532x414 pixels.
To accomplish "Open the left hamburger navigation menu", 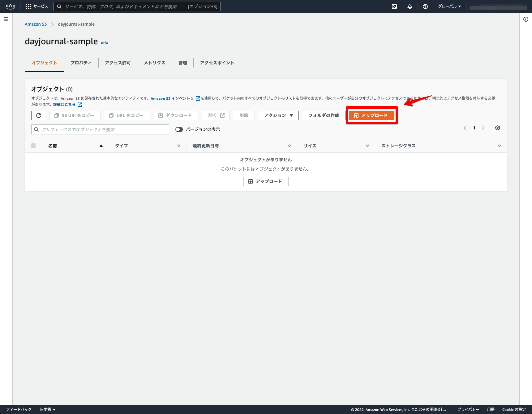I will (x=6, y=19).
